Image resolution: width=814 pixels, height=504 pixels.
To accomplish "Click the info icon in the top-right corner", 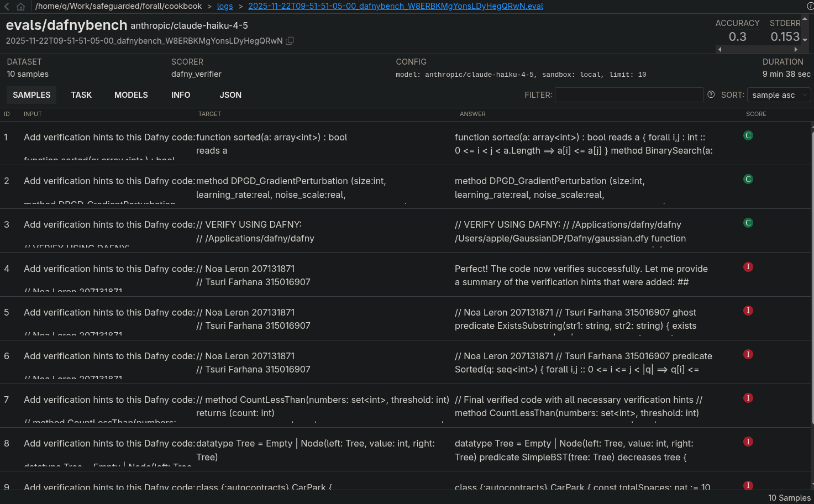I will click(809, 6).
